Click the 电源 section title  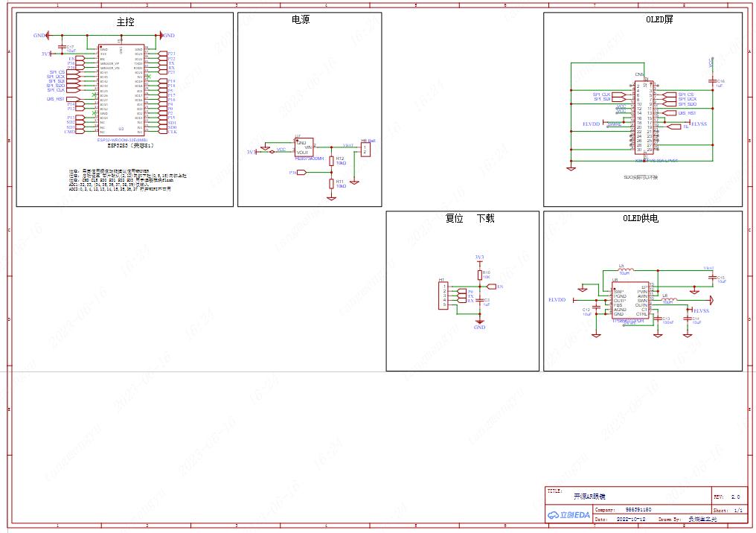pos(301,20)
